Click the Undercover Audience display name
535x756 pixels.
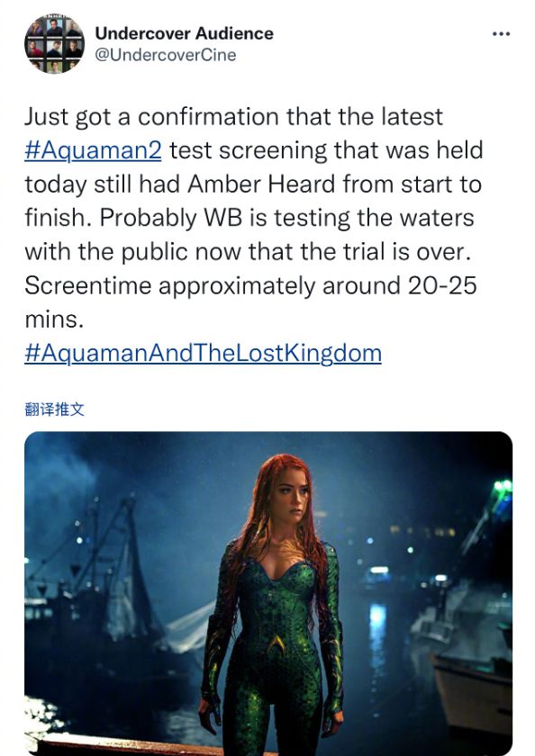(x=184, y=33)
